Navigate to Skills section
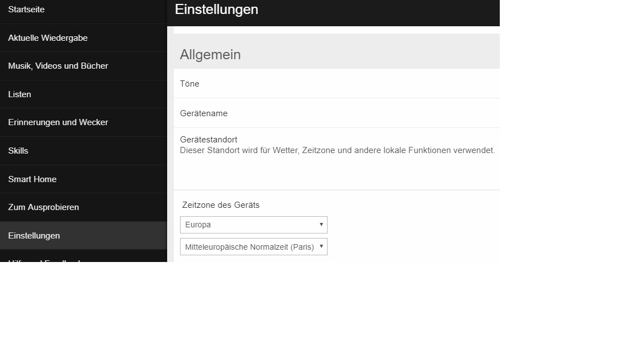The image size is (644, 362). tap(18, 151)
